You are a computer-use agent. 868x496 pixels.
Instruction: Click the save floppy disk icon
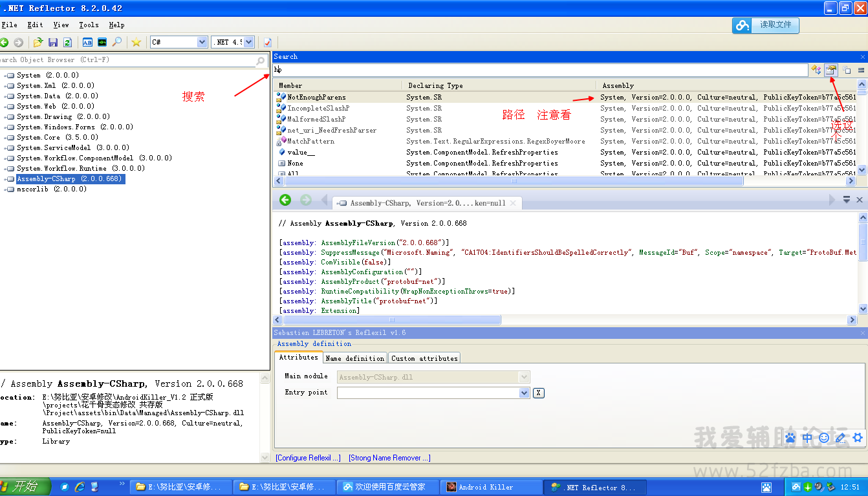(x=53, y=42)
